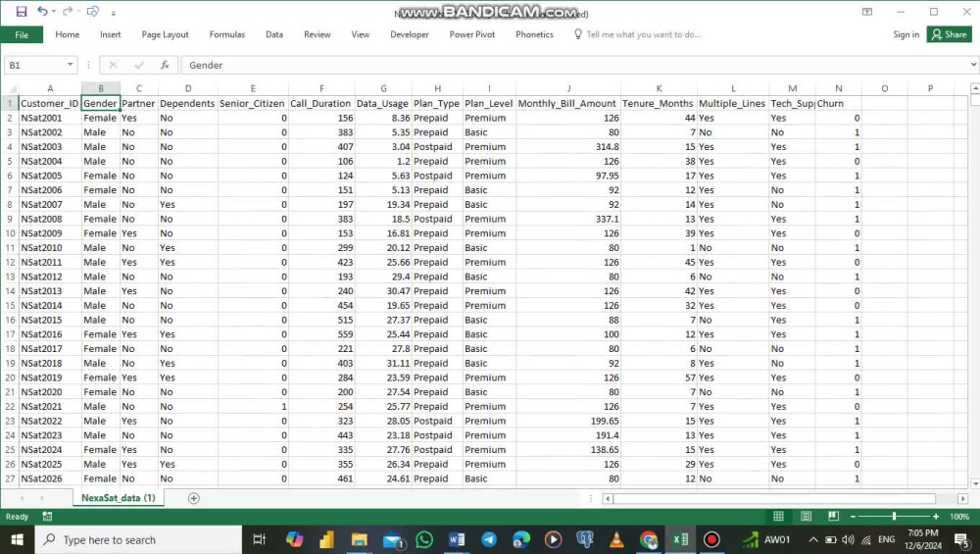Click vertical scrollbar down arrow
This screenshot has width=980, height=554.
click(x=974, y=483)
